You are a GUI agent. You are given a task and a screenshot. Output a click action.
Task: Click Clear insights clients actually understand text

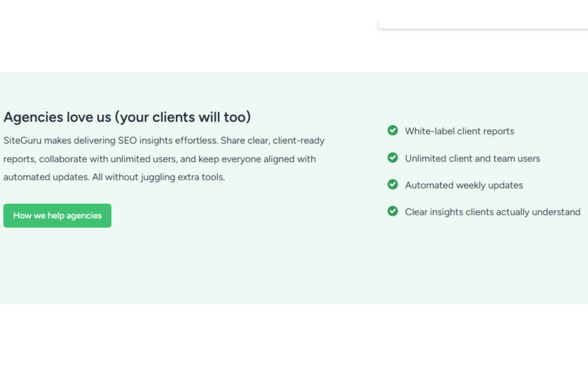[492, 212]
